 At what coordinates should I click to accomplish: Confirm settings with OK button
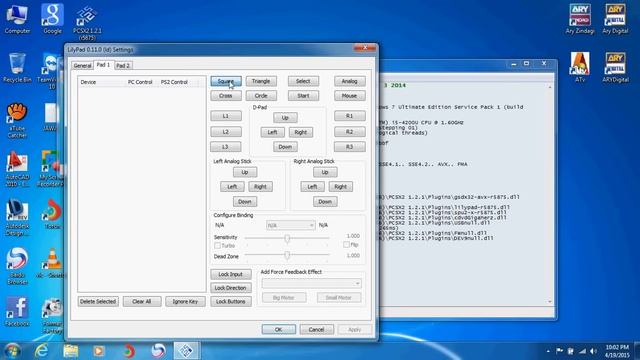point(279,329)
